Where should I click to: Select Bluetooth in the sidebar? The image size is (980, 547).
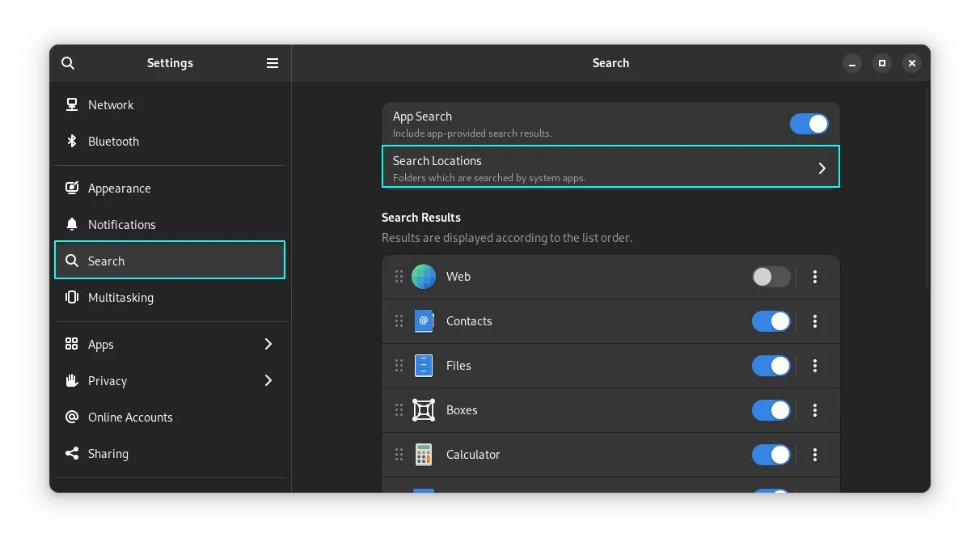point(113,142)
